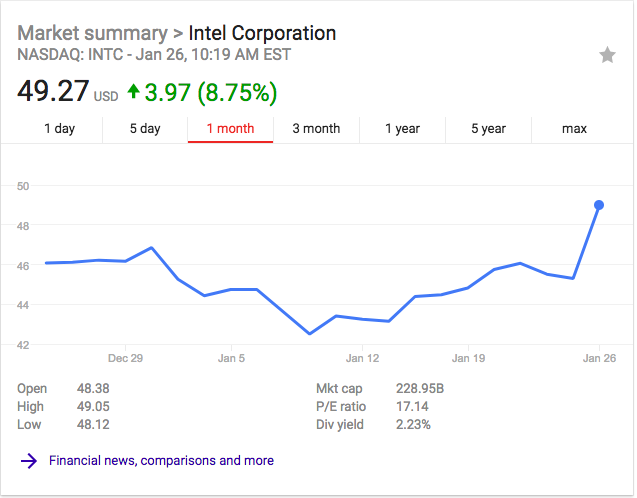Click the star favorite icon

pyautogui.click(x=607, y=56)
